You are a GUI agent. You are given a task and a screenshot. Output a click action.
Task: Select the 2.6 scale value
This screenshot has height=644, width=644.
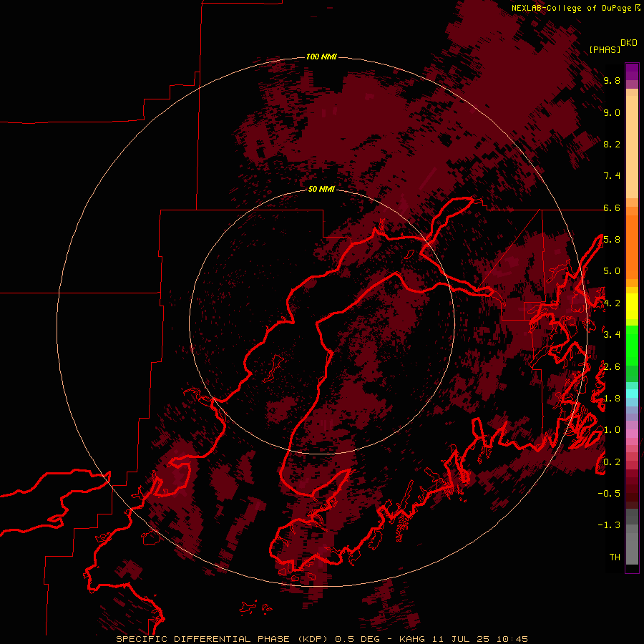point(612,366)
